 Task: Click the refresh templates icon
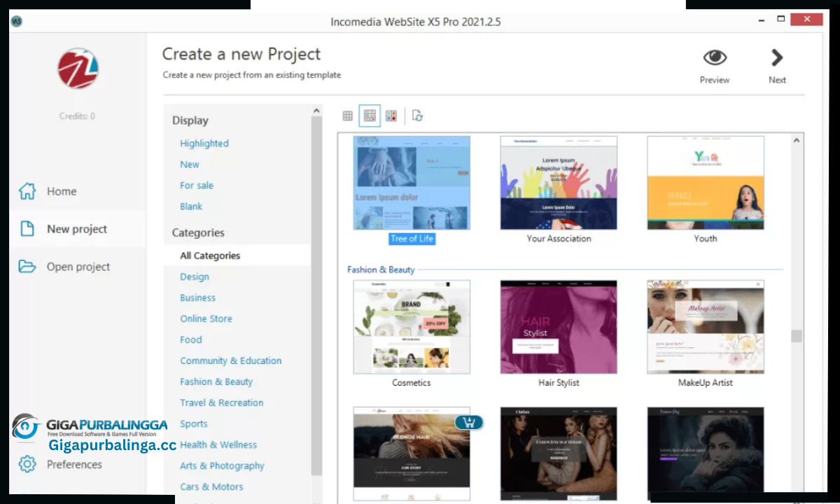(418, 115)
